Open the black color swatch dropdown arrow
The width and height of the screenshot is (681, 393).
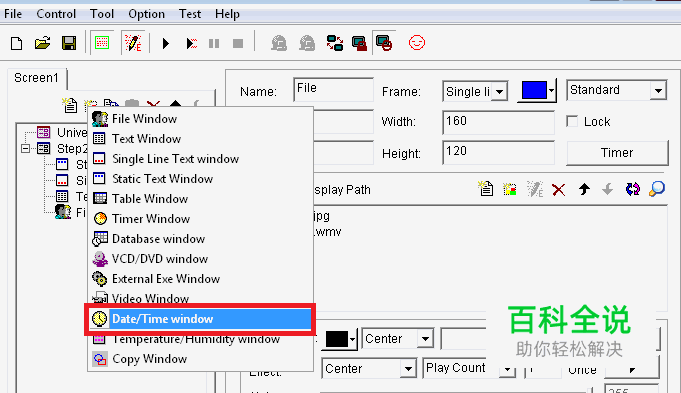coord(352,339)
